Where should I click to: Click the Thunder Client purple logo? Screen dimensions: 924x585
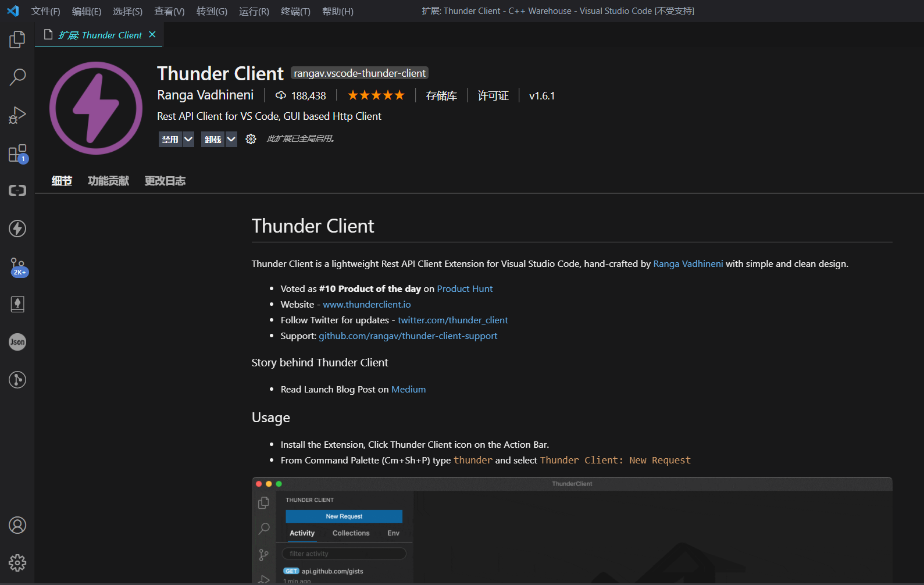coord(96,108)
